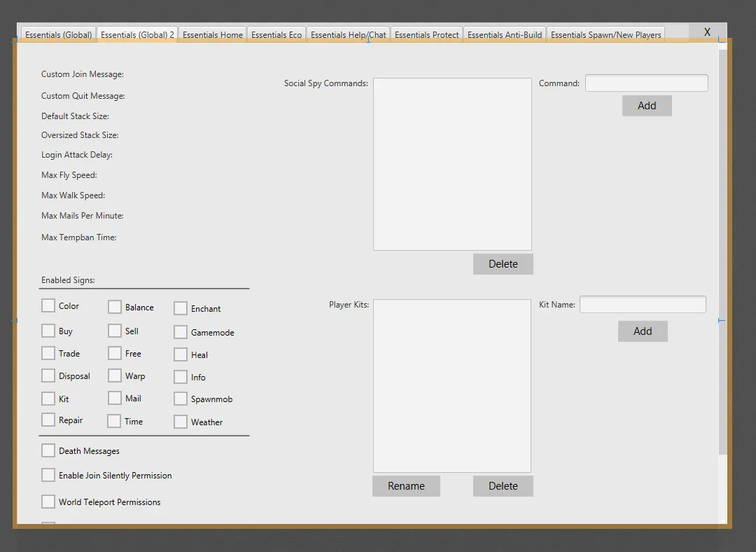
Task: Switch to the Essentials Anti-Build tab
Action: 504,35
